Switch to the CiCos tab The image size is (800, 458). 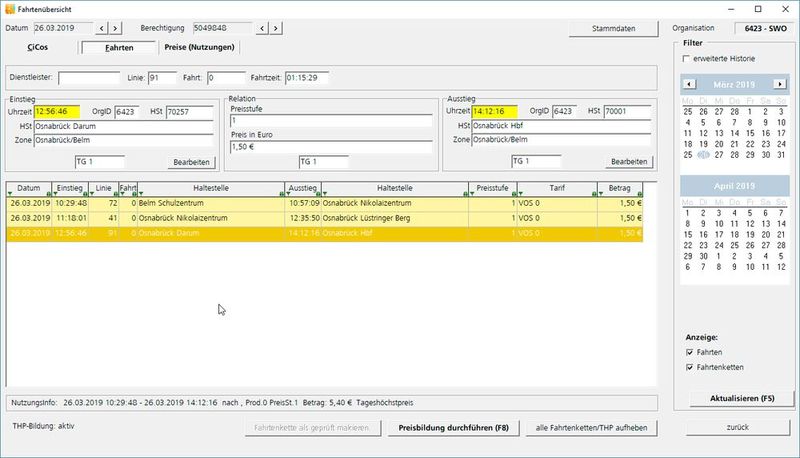[x=38, y=47]
